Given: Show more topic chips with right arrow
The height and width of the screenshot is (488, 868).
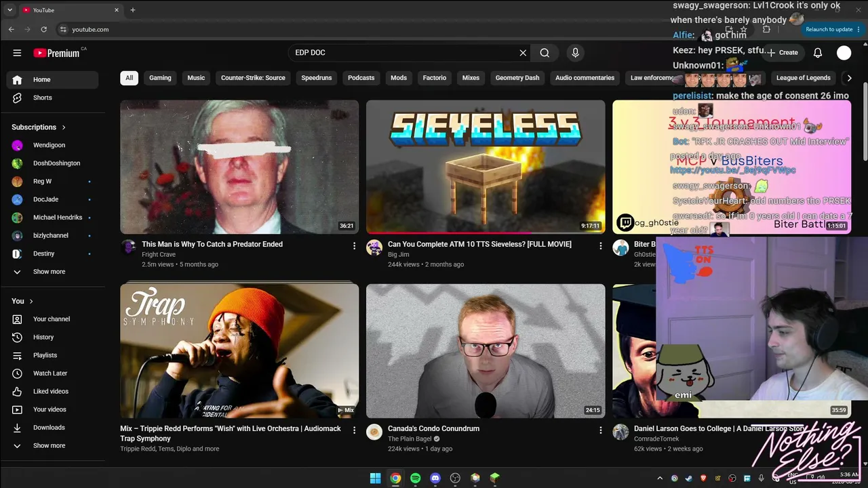Looking at the screenshot, I should [849, 78].
